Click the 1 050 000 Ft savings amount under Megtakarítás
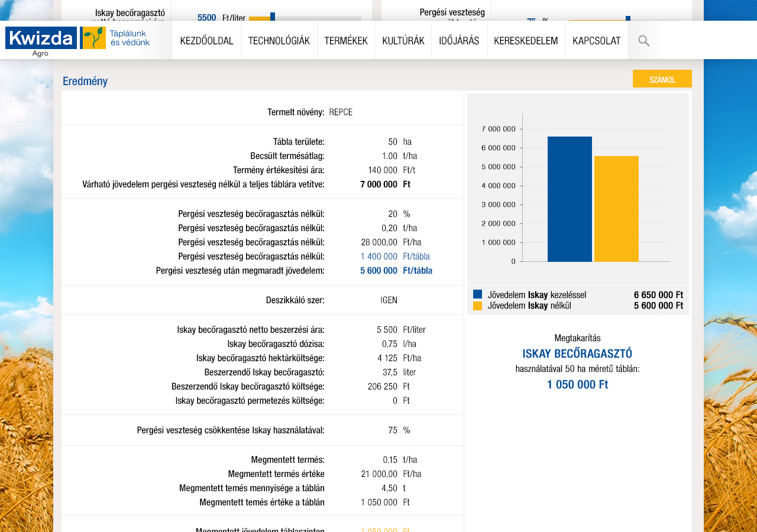This screenshot has width=757, height=532. tap(577, 384)
